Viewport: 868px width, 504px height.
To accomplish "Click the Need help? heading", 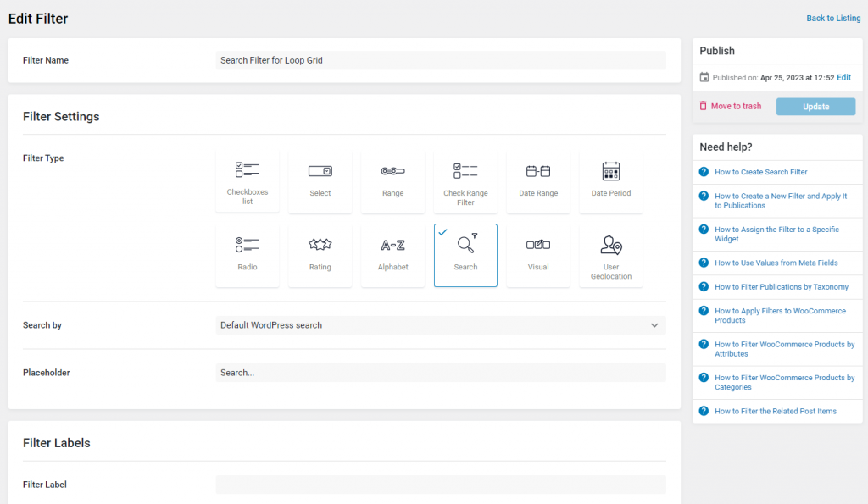I will click(x=726, y=147).
